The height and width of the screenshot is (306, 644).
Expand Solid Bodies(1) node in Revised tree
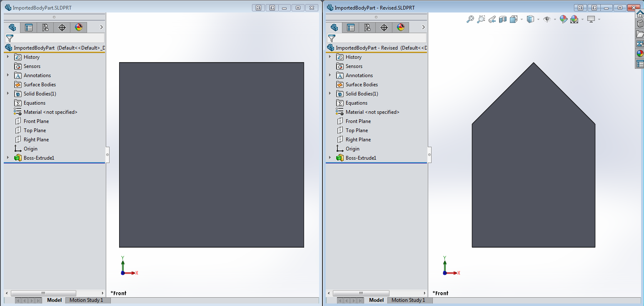pos(330,93)
